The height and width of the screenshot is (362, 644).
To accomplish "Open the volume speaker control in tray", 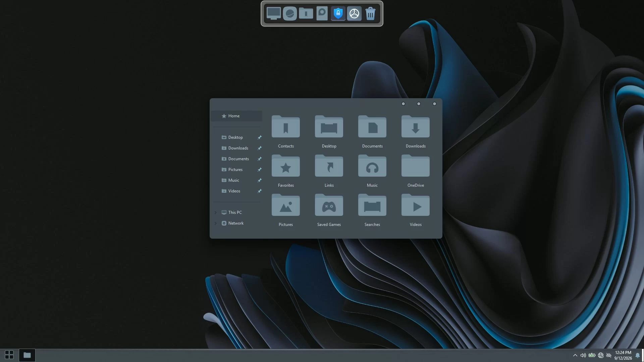I will 583,355.
